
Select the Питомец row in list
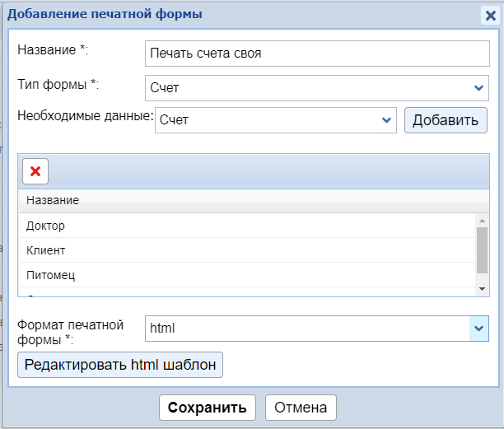[247, 275]
